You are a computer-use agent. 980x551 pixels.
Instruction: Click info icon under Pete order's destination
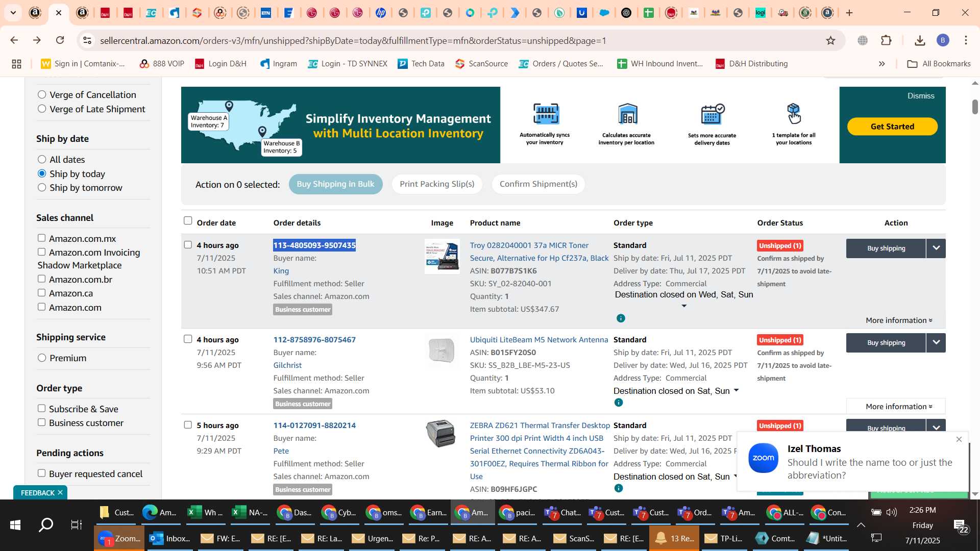[x=619, y=488]
